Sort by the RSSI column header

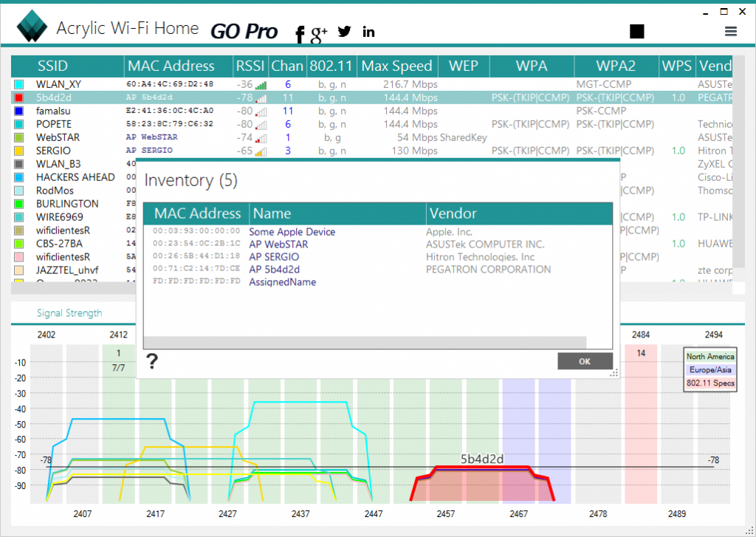(250, 66)
